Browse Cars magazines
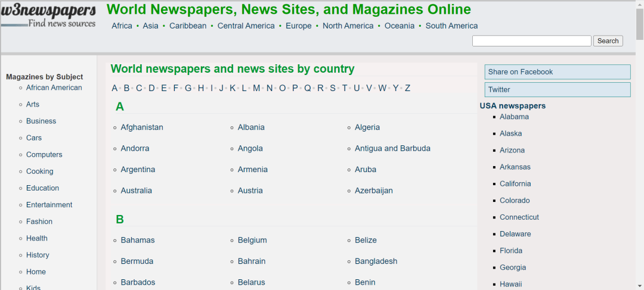The width and height of the screenshot is (644, 290). pyautogui.click(x=34, y=138)
